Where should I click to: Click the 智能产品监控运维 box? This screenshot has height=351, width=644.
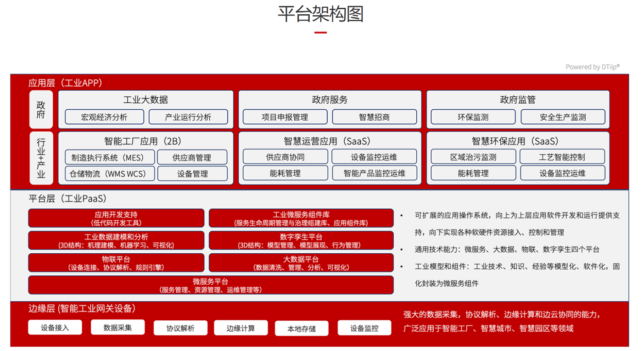[x=374, y=173]
